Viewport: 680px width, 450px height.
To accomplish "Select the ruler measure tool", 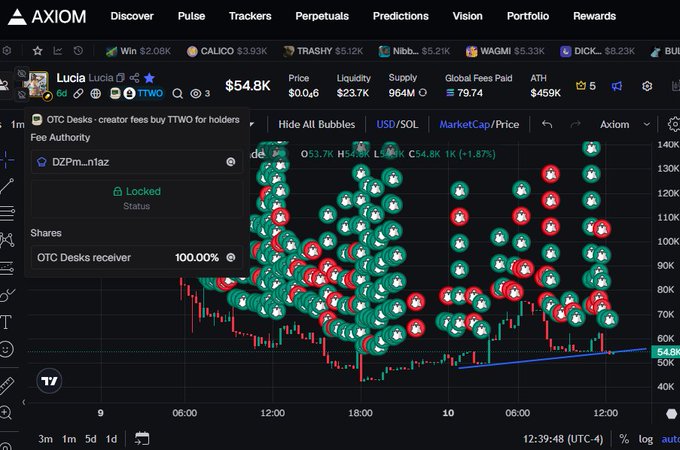I will [6, 385].
